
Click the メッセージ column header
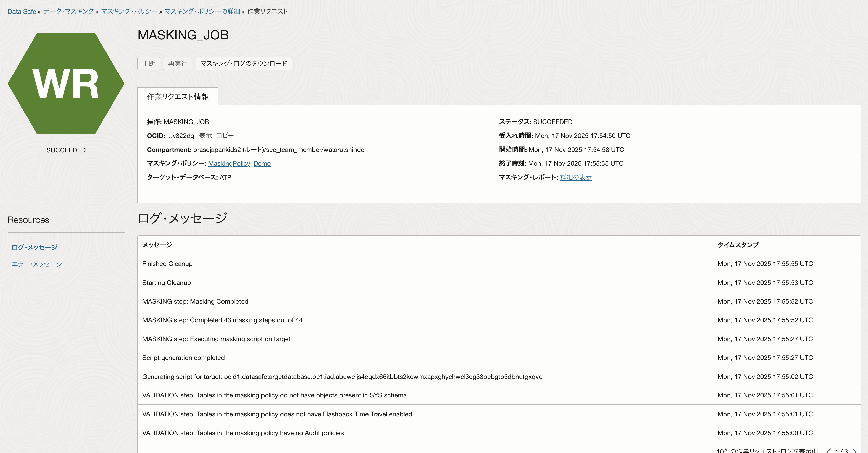pos(157,245)
